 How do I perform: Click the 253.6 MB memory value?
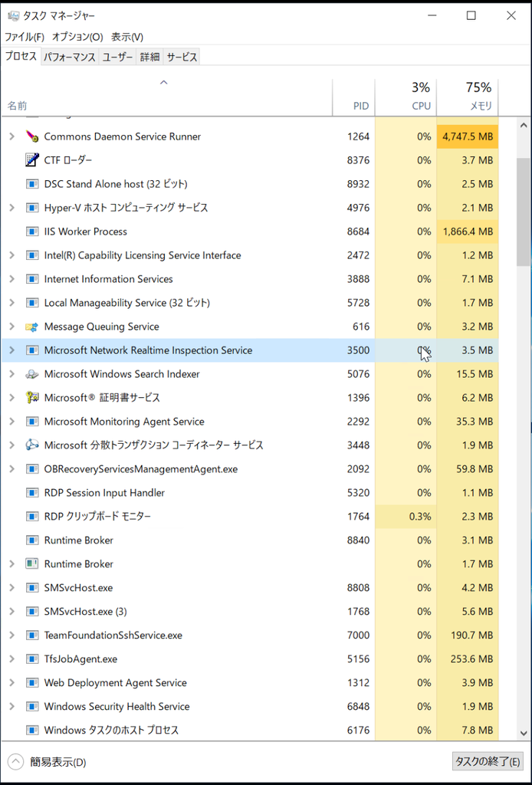[471, 659]
